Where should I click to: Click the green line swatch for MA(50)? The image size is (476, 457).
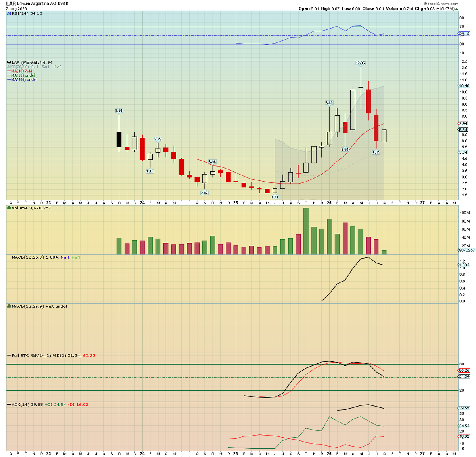pos(9,75)
